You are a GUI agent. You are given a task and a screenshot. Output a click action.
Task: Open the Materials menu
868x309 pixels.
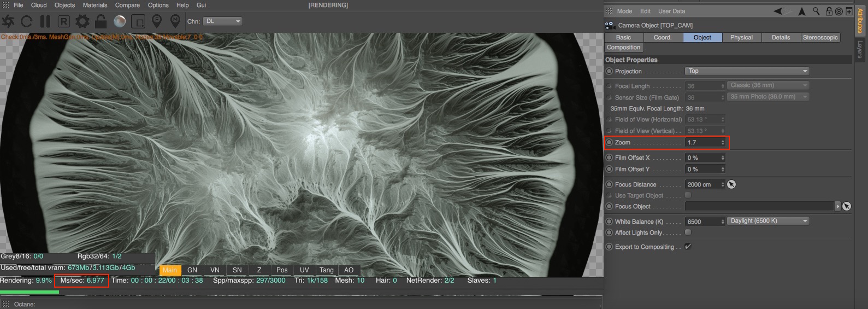pyautogui.click(x=95, y=5)
